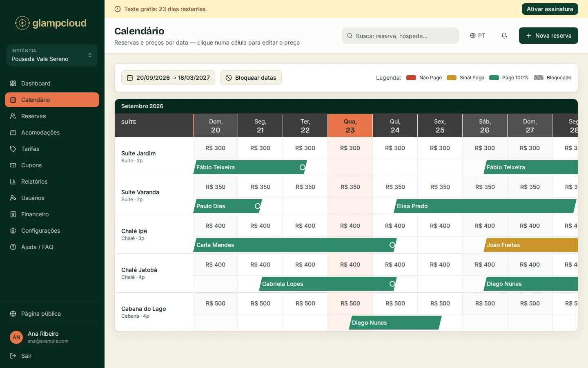Navigate to Relatórios section
This screenshot has height=368, width=588.
52,182
